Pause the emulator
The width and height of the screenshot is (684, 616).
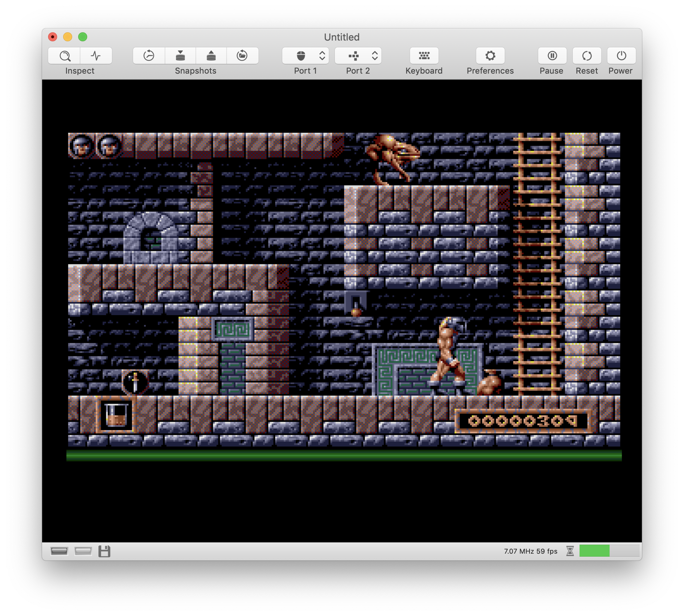552,56
